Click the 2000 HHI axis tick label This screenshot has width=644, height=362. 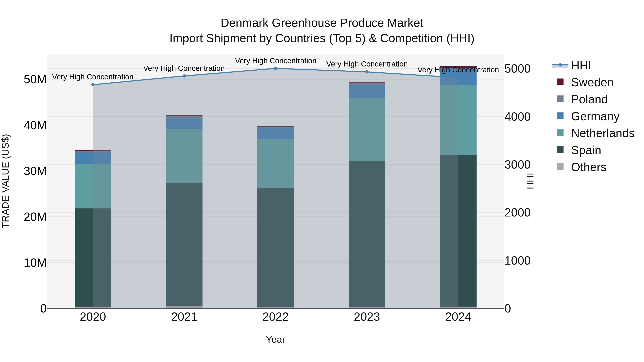click(518, 213)
